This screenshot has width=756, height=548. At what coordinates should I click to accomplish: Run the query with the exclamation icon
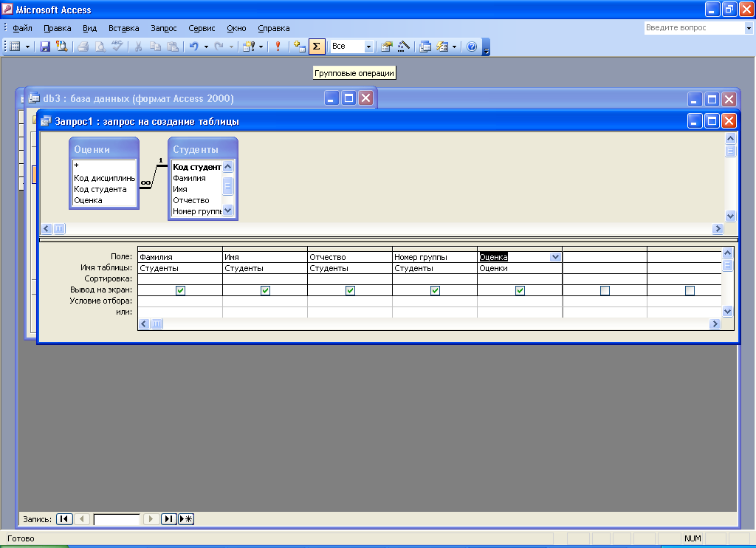pyautogui.click(x=278, y=47)
